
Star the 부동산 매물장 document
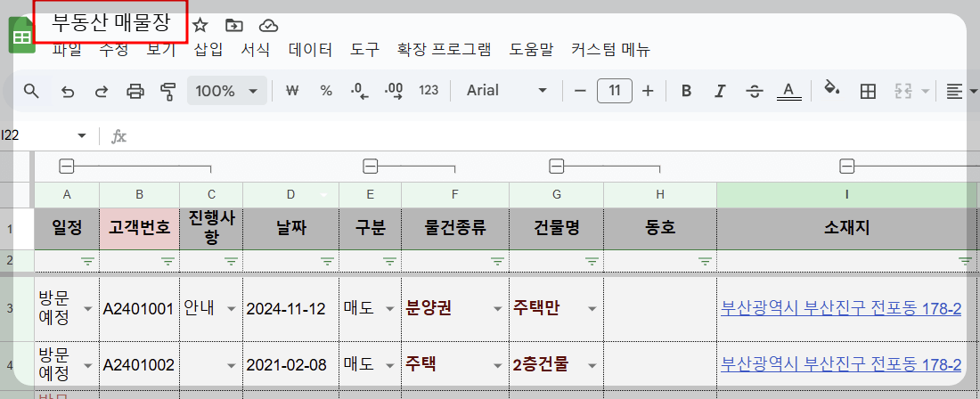tap(200, 26)
